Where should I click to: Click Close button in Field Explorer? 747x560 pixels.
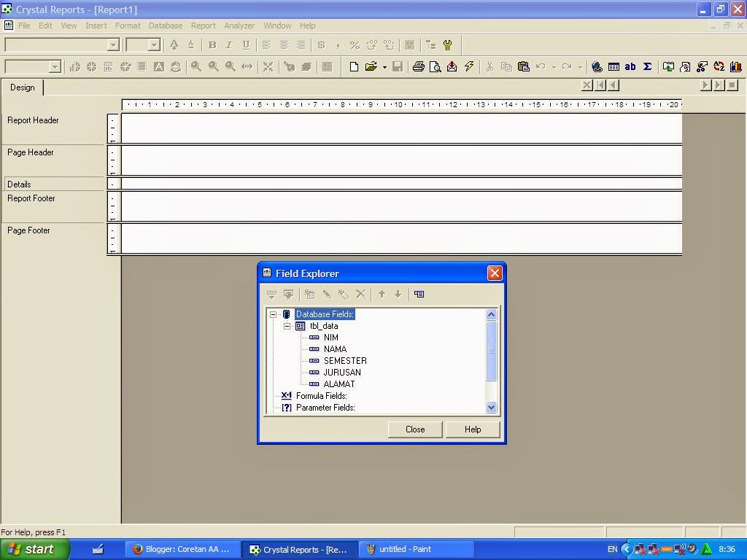coord(415,429)
